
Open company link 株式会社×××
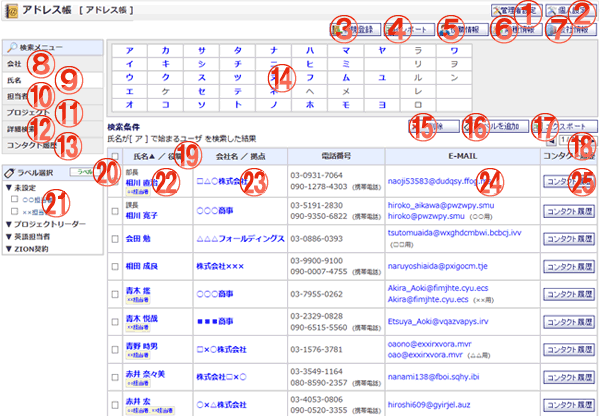tap(220, 266)
